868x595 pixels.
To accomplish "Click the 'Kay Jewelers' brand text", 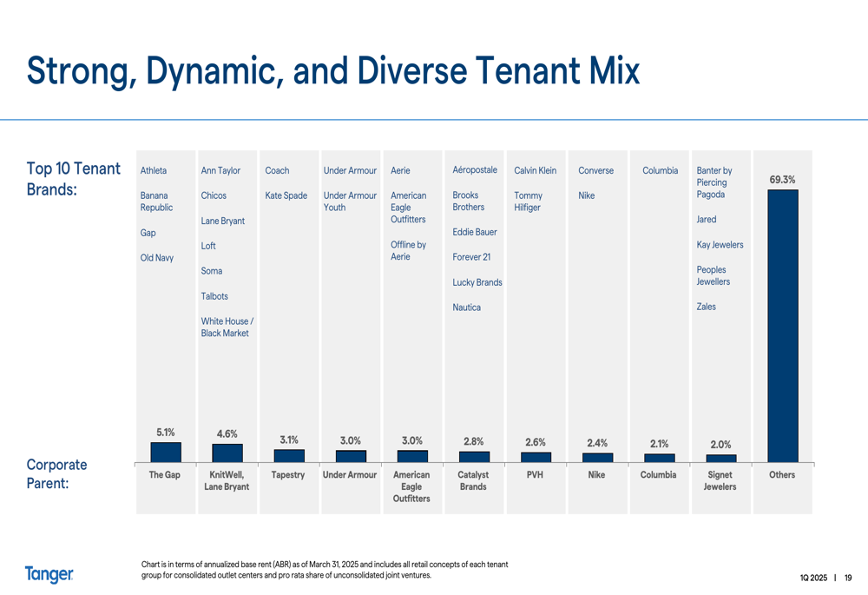I will point(720,244).
